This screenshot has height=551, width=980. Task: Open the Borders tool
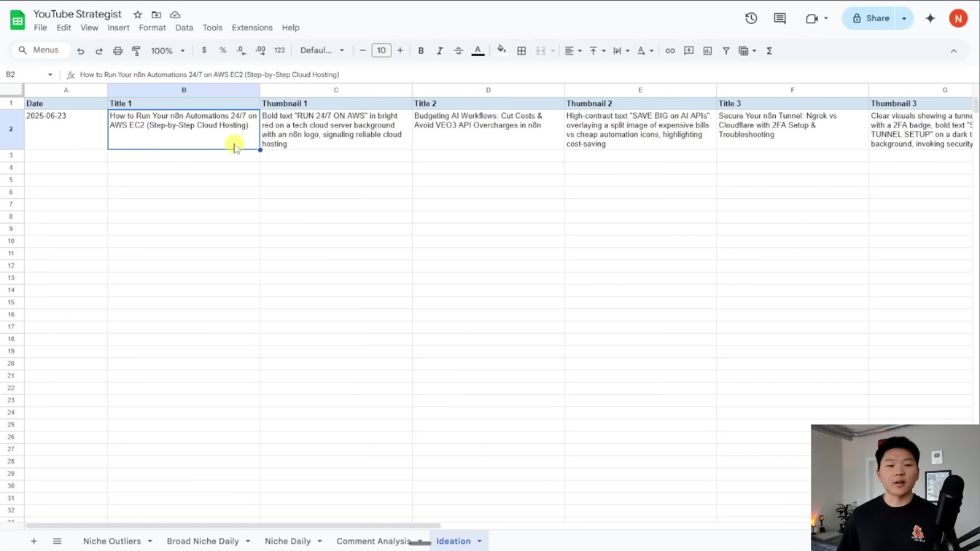(521, 51)
